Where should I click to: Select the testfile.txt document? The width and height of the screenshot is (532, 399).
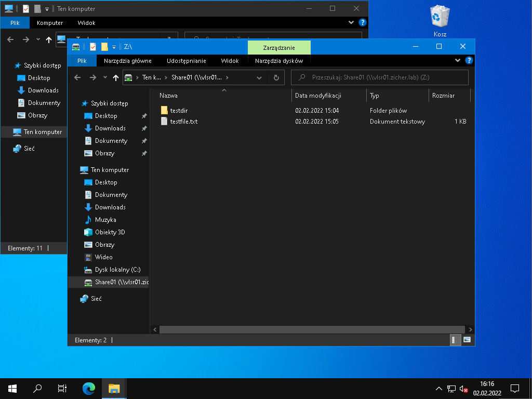pos(183,122)
